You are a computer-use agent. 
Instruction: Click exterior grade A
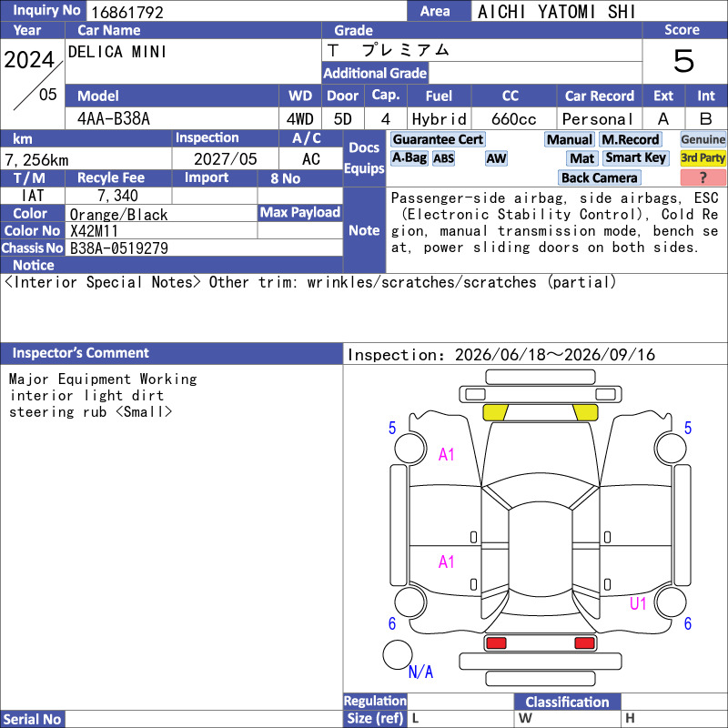[663, 119]
